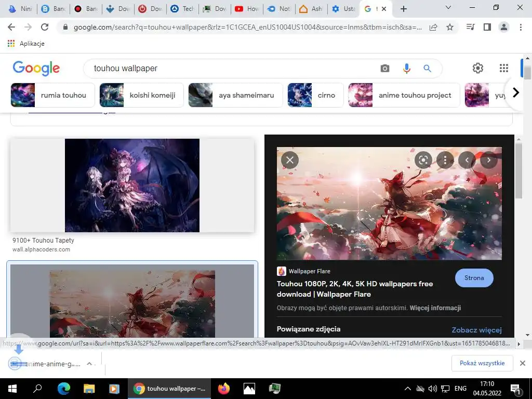Show next image in preview
This screenshot has height=399, width=532.
488,160
